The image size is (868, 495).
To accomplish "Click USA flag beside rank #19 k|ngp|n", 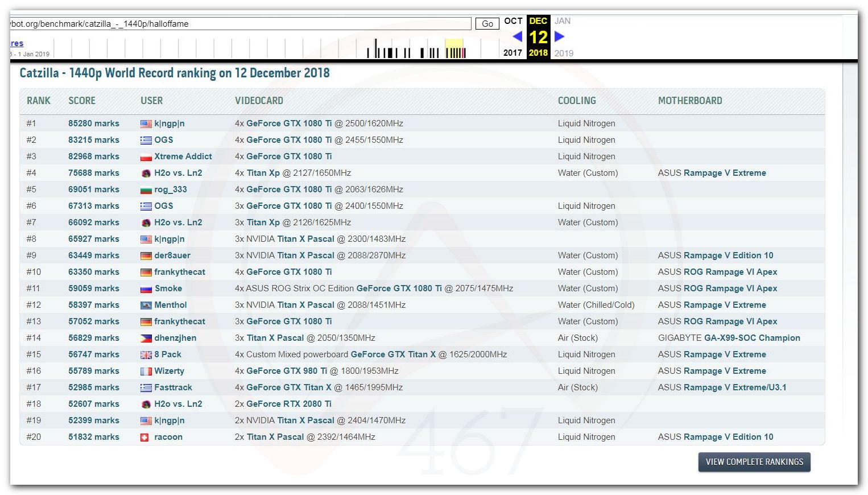I will [146, 421].
